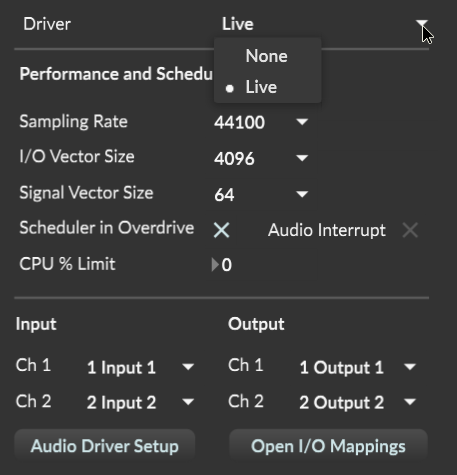Toggle Scheduler in Overdrive checkbox

(x=221, y=230)
